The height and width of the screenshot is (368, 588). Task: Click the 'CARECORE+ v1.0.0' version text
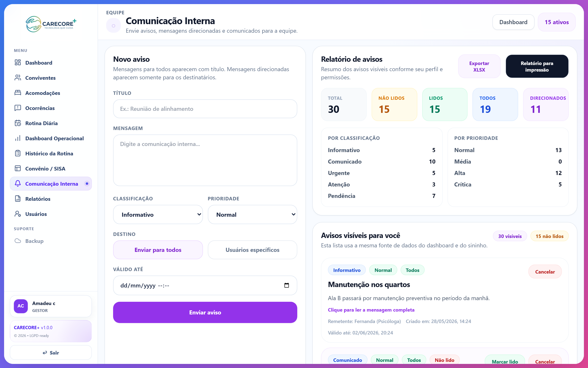pos(33,327)
